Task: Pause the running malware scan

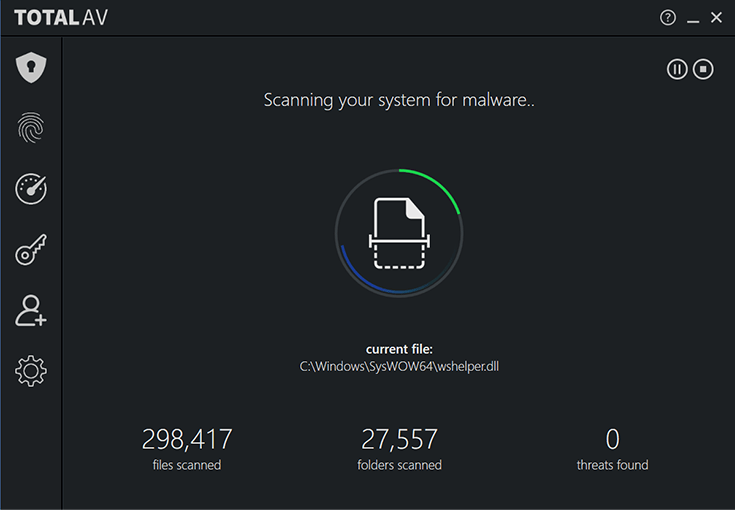Action: tap(677, 69)
